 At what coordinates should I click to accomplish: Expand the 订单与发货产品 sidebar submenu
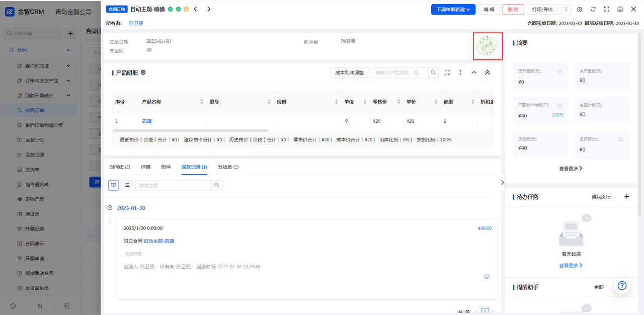click(x=68, y=81)
